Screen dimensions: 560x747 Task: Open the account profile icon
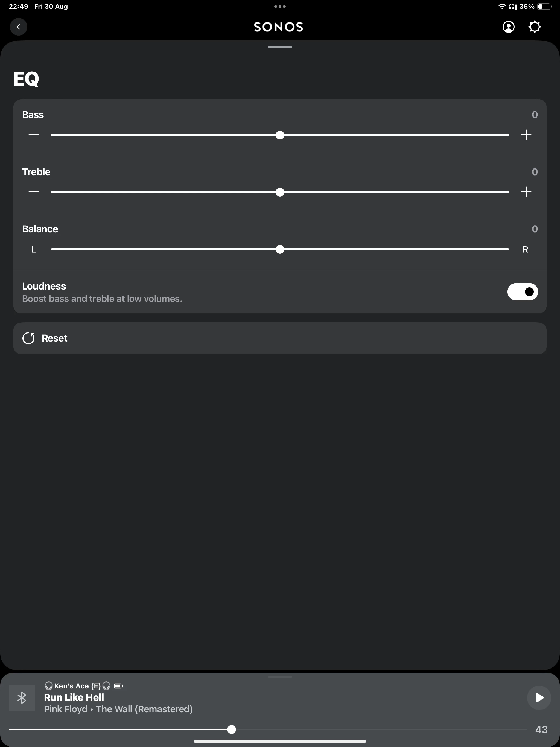[x=508, y=27]
